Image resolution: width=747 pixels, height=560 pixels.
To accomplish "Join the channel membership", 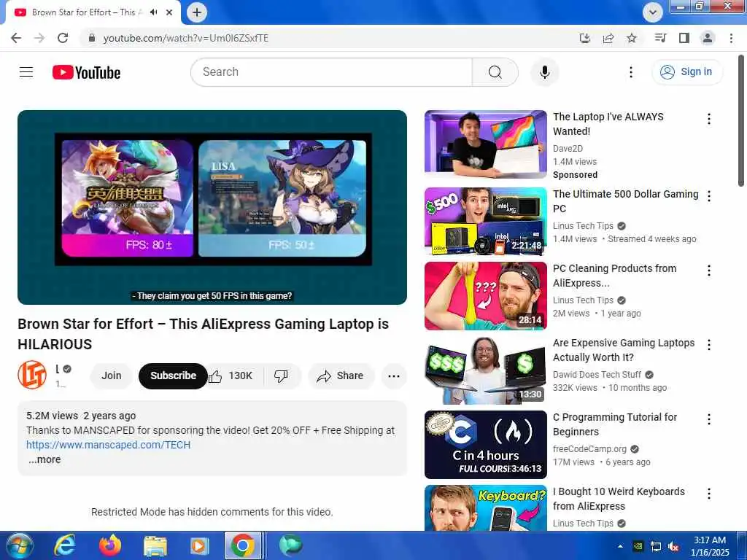I will click(111, 376).
